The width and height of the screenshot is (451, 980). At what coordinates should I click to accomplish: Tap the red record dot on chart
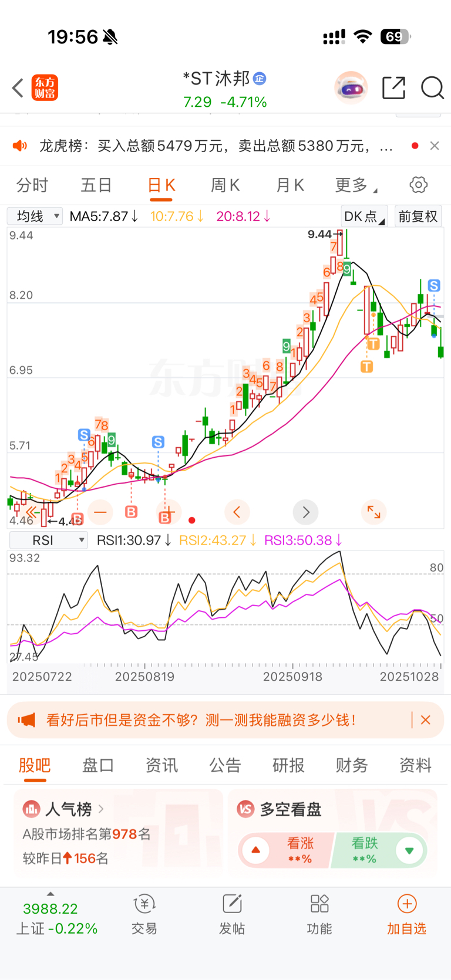[192, 520]
